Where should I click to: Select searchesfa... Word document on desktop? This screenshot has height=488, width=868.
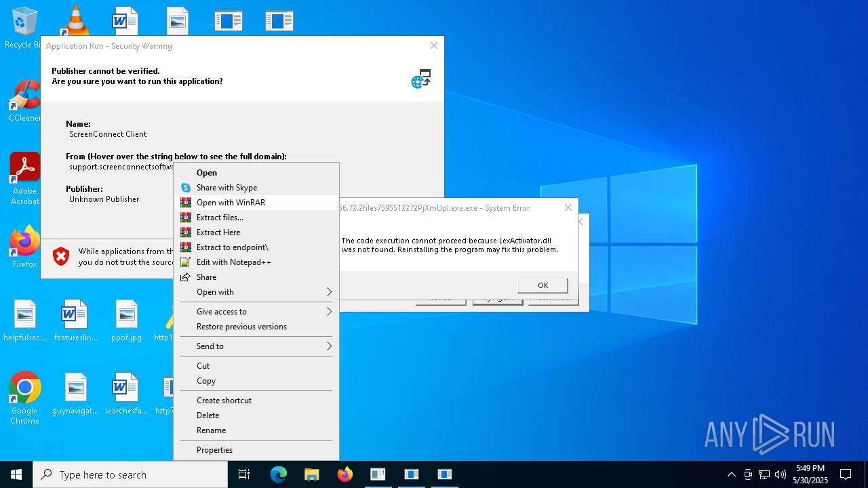click(126, 394)
